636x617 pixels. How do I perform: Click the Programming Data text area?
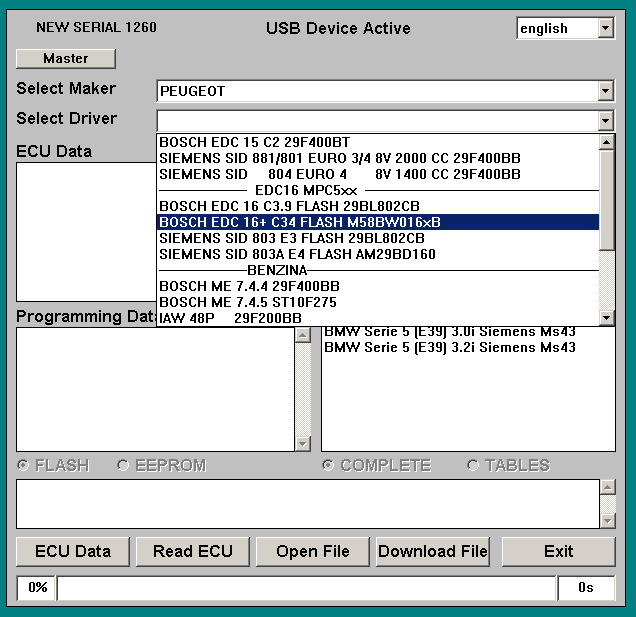click(x=155, y=389)
